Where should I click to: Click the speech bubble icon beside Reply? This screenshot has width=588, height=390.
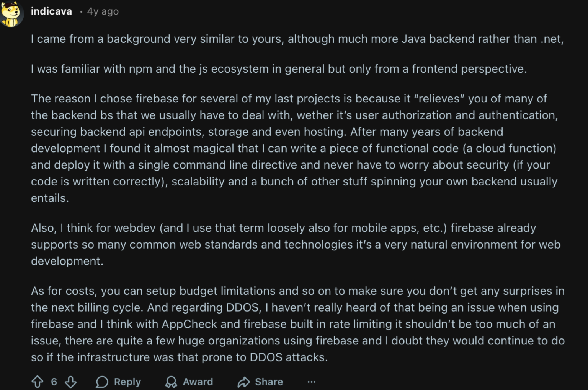pos(102,382)
